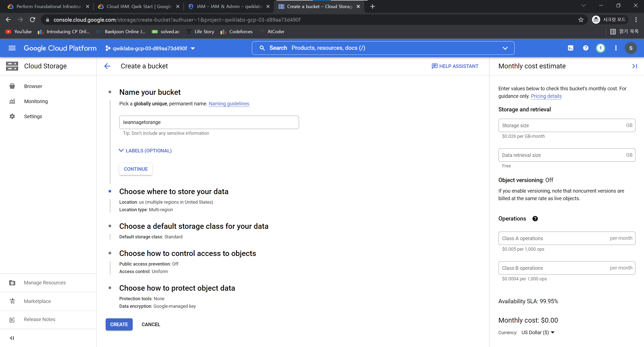Go back using Create a bucket arrow

[x=107, y=66]
